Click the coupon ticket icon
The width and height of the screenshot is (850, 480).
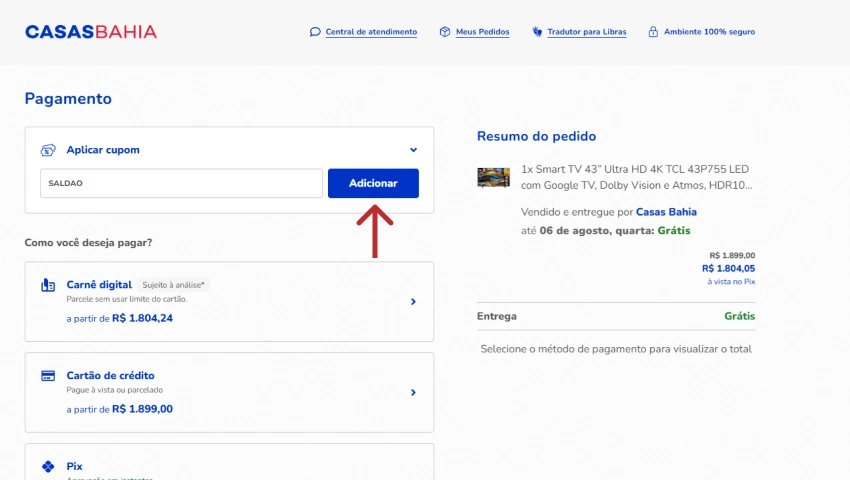coord(48,150)
